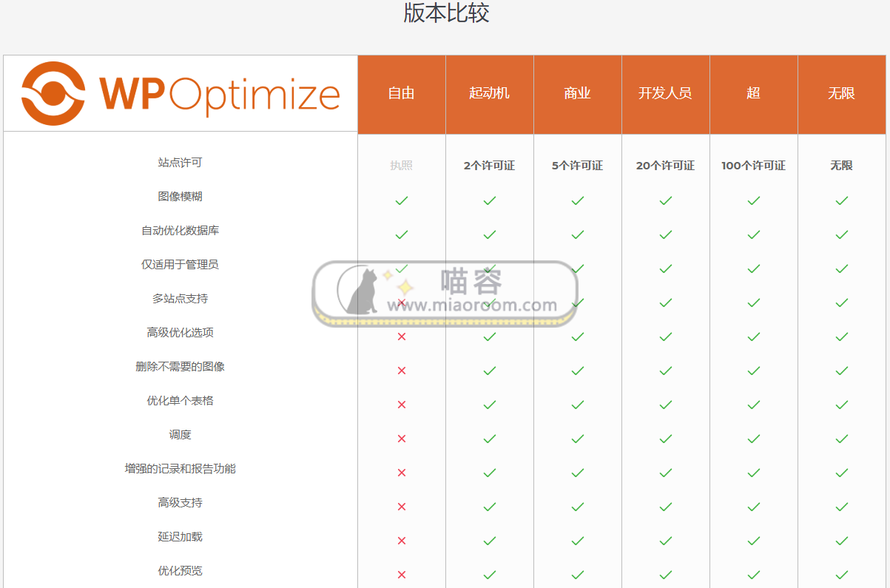Click the 站点许可 row label
This screenshot has height=588, width=890.
[180, 163]
